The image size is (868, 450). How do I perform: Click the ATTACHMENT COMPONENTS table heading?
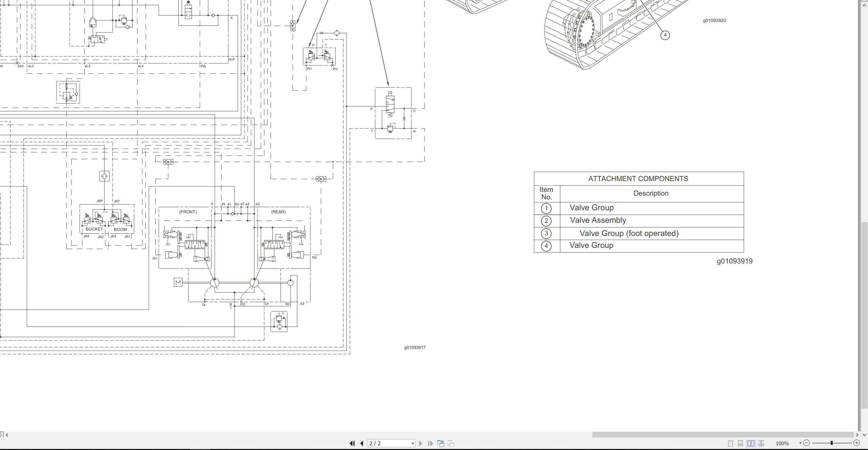click(x=638, y=179)
